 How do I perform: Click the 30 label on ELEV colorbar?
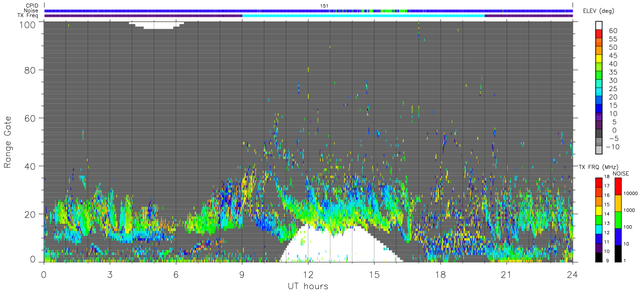(614, 81)
